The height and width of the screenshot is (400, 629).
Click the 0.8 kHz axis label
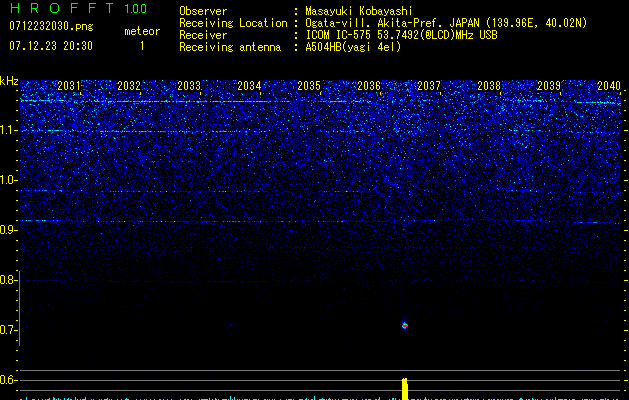coord(7,280)
